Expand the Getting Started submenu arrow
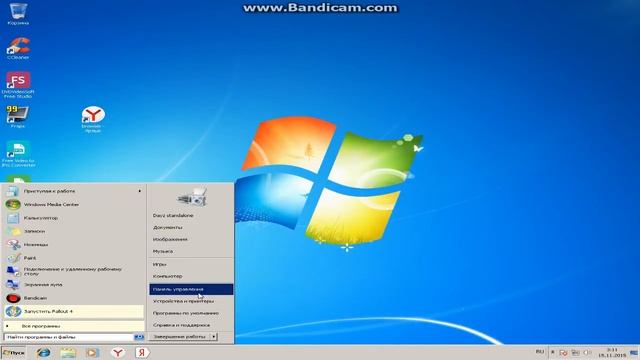Screen dimensions: 640x360 pyautogui.click(x=140, y=191)
